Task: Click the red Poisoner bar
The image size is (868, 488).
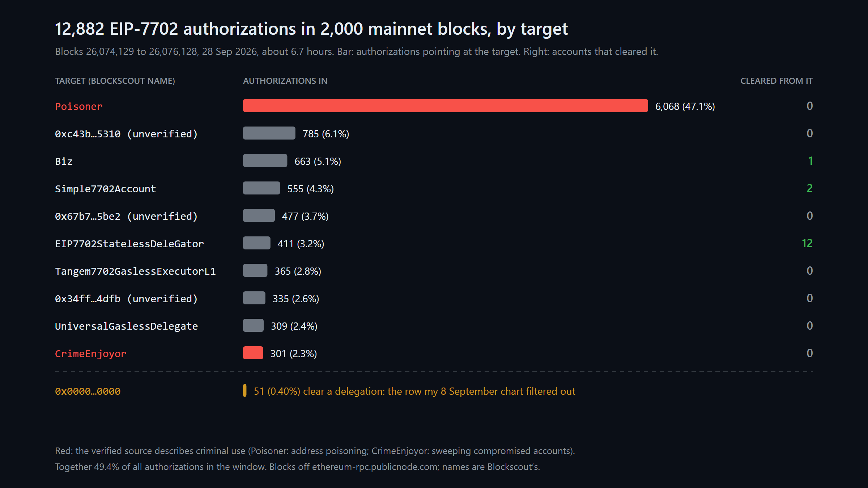Action: 445,106
